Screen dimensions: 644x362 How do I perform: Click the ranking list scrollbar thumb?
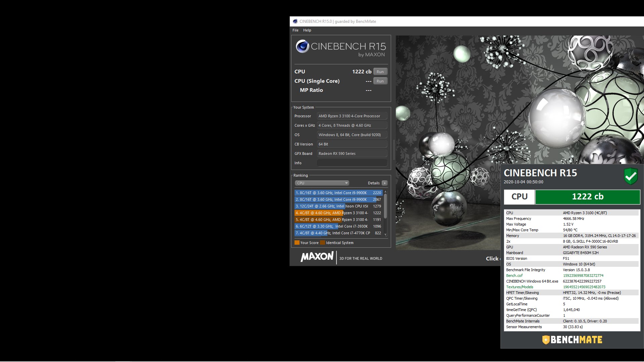click(385, 206)
